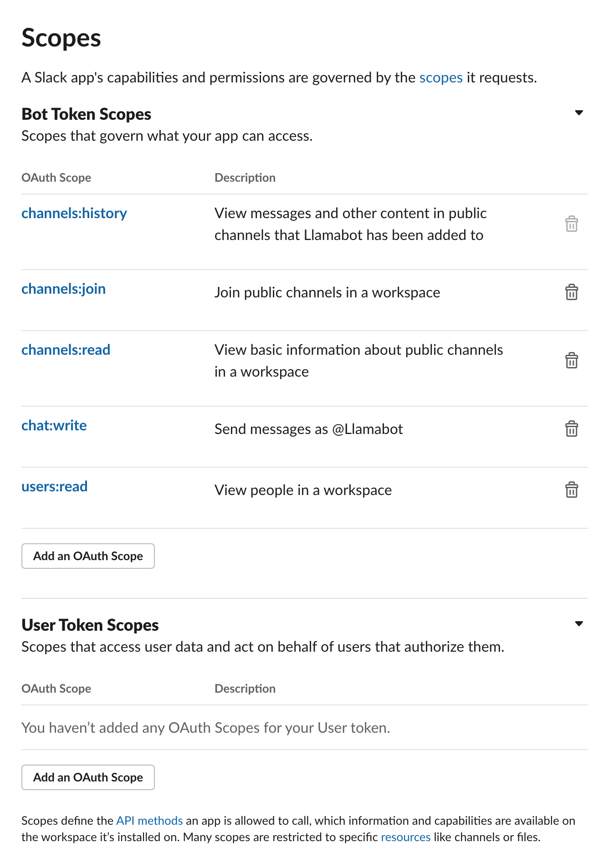Open the channels:history scope link
The image size is (614, 868).
(74, 213)
